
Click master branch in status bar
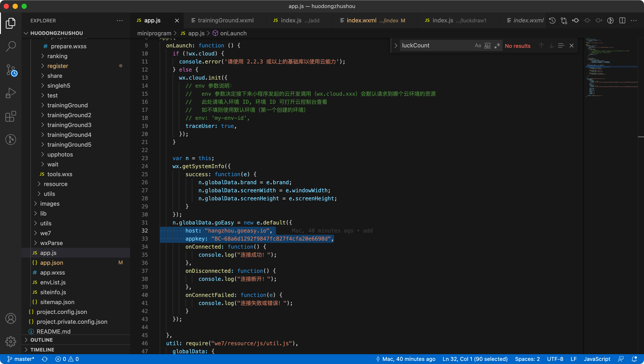click(x=21, y=359)
